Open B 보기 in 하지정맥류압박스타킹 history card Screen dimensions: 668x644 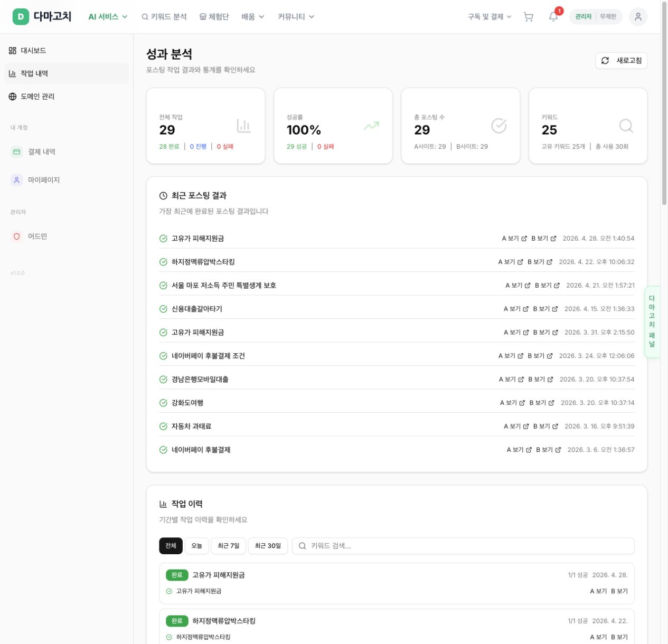(619, 637)
